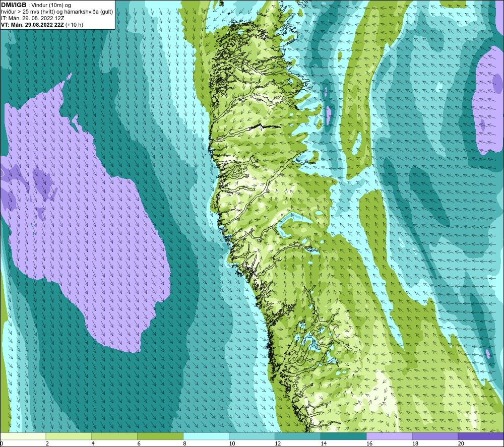
Task: Click the 0–2 m/s palest legend swatch
Action: click(23, 436)
